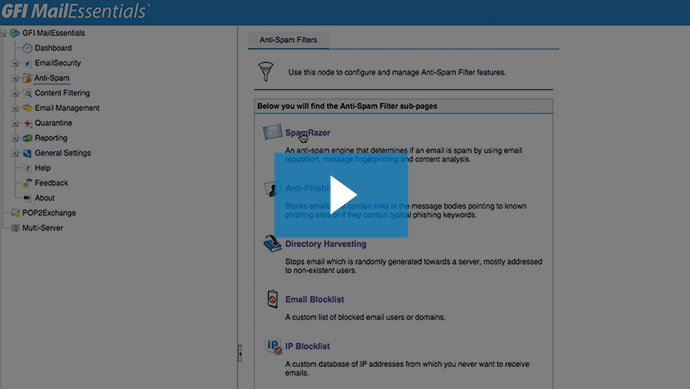Click the Feedback tree icon

pyautogui.click(x=27, y=183)
